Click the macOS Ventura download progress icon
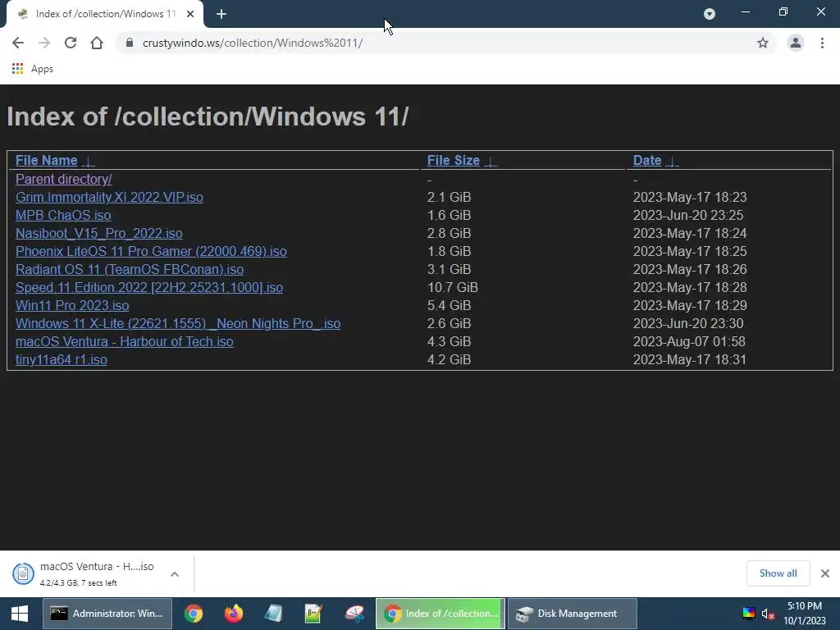840x630 pixels. pyautogui.click(x=23, y=573)
